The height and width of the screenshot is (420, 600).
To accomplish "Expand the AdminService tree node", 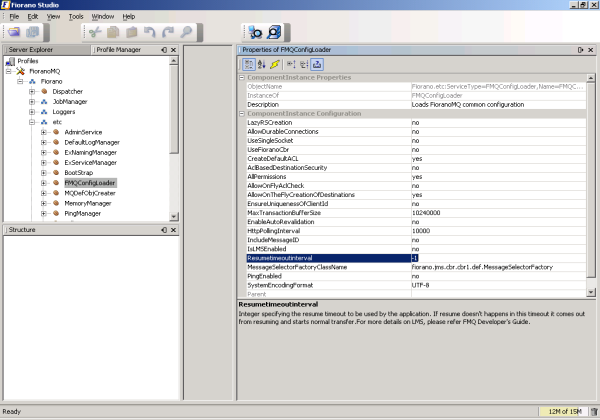I will pos(44,132).
